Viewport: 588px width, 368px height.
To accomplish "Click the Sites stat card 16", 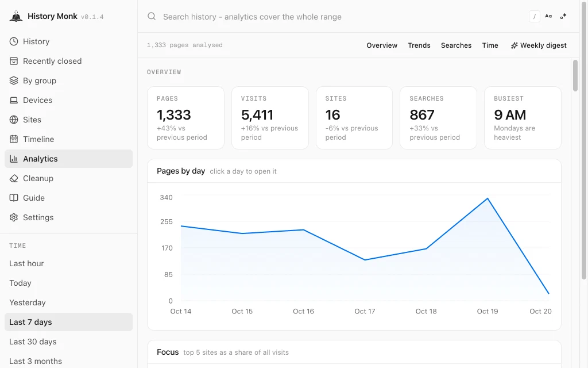I will [354, 118].
